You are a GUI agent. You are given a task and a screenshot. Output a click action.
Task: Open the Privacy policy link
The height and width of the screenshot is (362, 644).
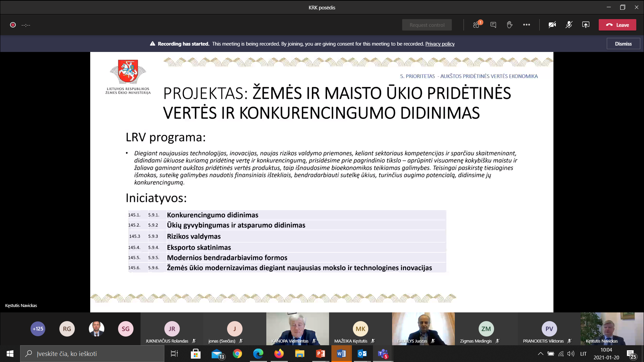(x=440, y=44)
